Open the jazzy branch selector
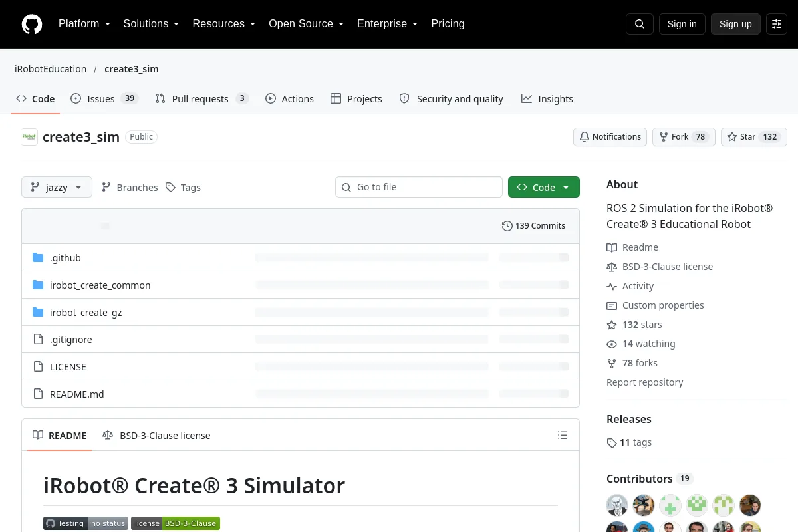This screenshot has height=532, width=798. 57,188
